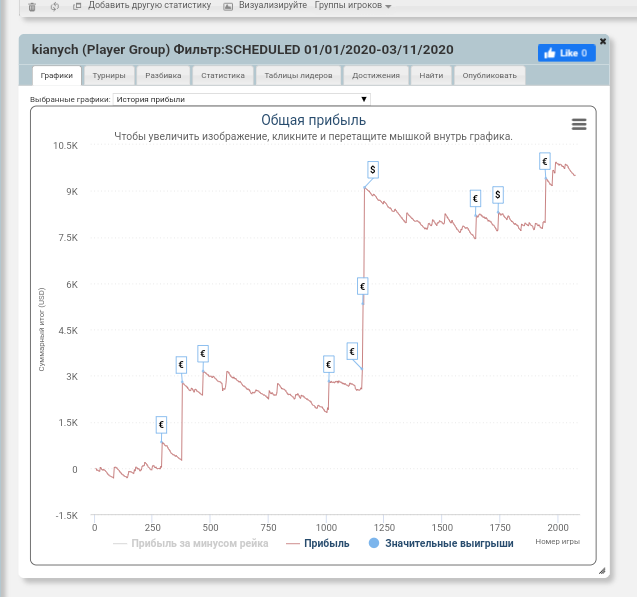
Task: Click the euro marker near game 1110
Action: point(352,351)
